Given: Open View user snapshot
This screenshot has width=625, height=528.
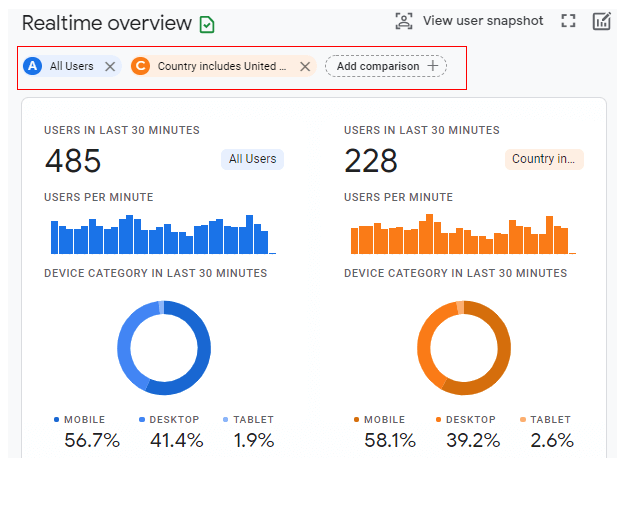Looking at the screenshot, I should [482, 21].
